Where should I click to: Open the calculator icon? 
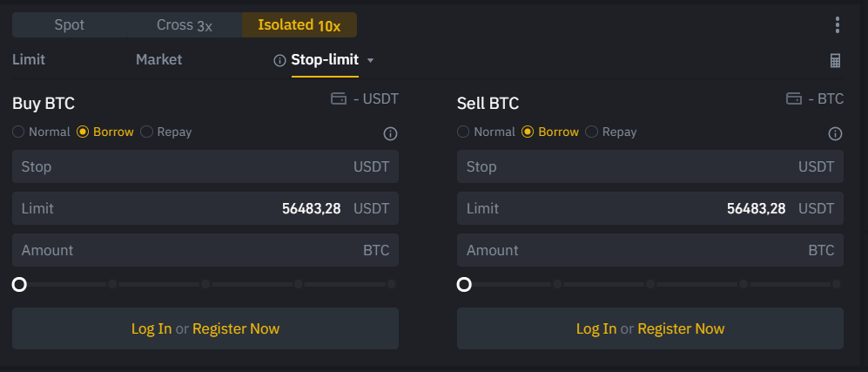(x=836, y=61)
